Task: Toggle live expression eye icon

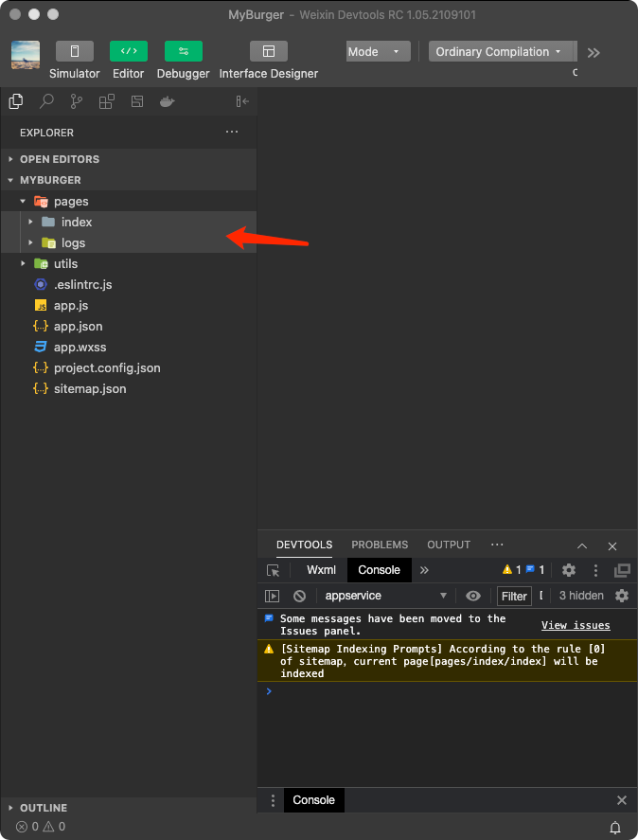Action: pyautogui.click(x=473, y=596)
